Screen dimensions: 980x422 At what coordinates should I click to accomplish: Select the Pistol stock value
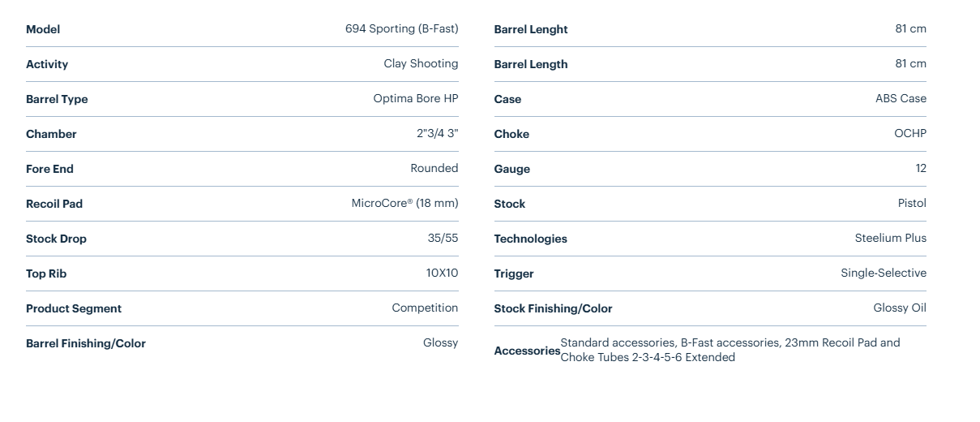(x=912, y=203)
